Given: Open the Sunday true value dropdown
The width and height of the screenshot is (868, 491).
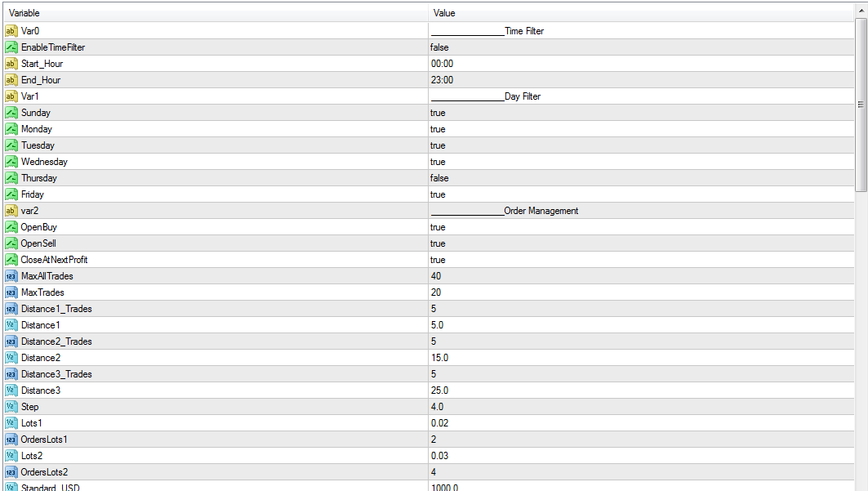Looking at the screenshot, I should click(641, 113).
